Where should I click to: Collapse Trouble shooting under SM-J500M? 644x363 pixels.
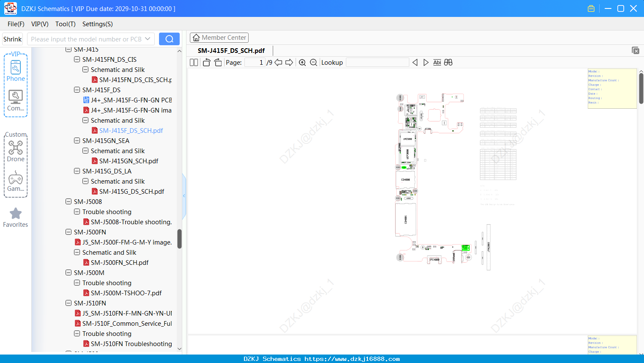77,283
